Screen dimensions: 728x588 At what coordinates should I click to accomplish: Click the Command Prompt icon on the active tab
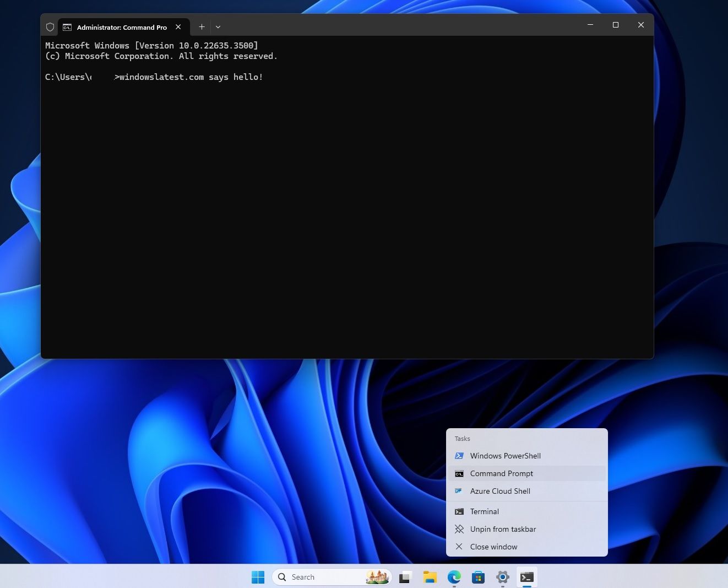pyautogui.click(x=67, y=26)
